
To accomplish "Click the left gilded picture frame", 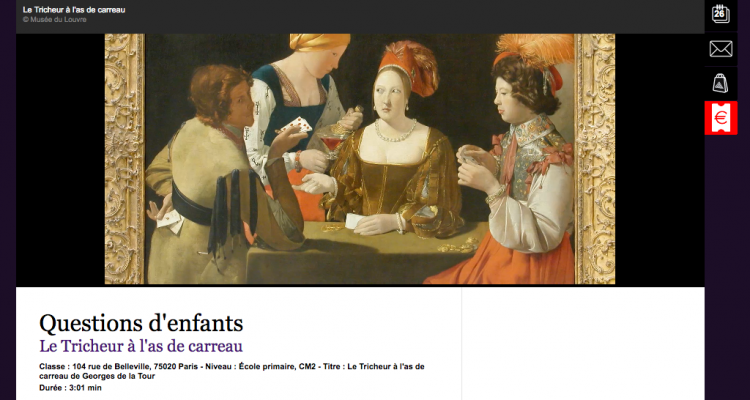I will [124, 159].
